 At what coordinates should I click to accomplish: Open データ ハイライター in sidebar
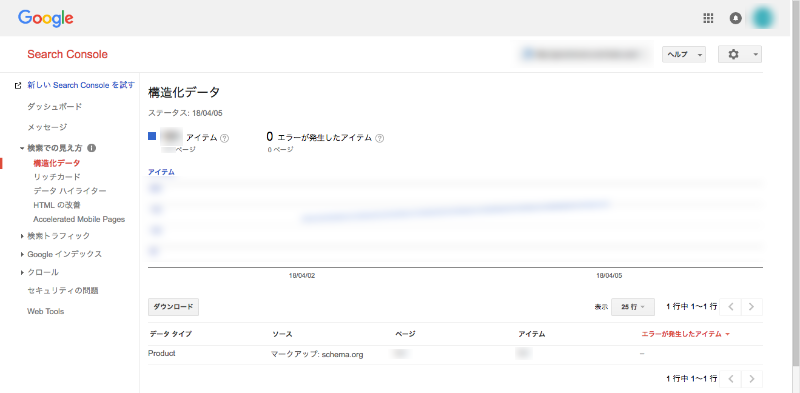[70, 191]
